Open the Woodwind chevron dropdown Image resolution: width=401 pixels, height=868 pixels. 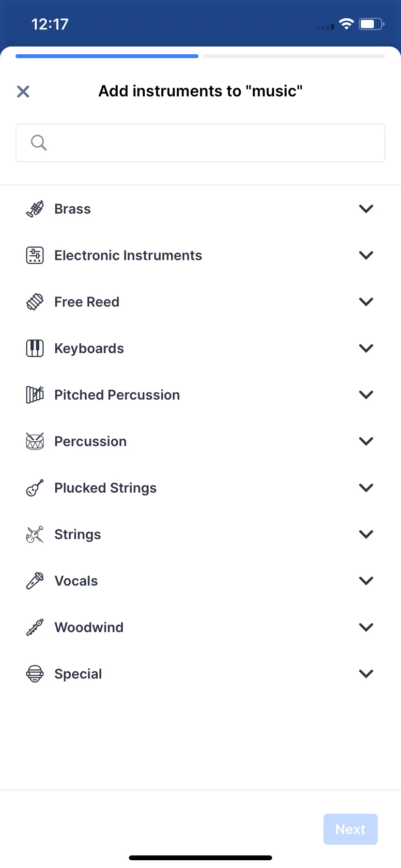click(366, 627)
